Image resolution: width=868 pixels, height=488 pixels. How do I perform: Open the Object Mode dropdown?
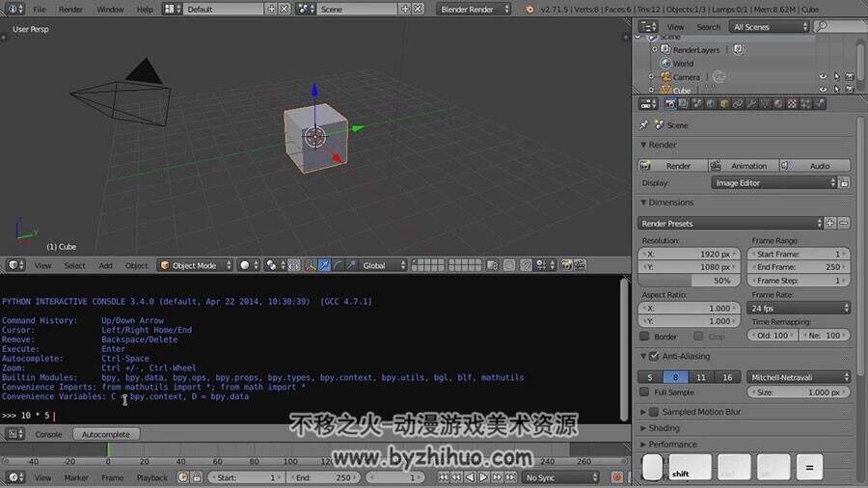(196, 265)
